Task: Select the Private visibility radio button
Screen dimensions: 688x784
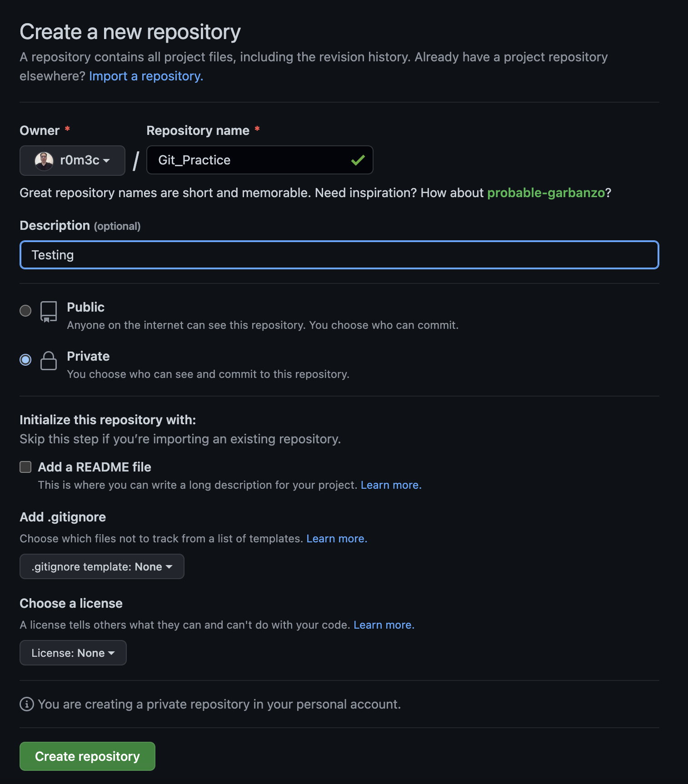Action: 25,360
